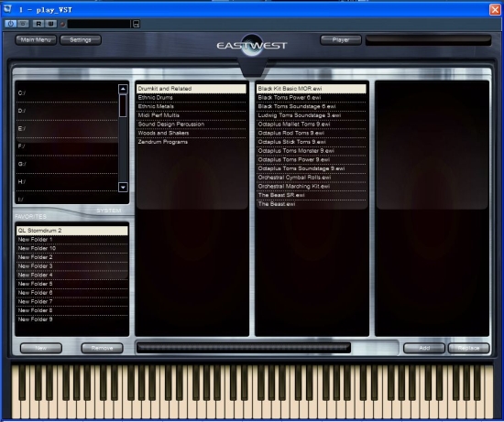Click the plugin window title icon
This screenshot has height=422, width=504.
tap(7, 9)
